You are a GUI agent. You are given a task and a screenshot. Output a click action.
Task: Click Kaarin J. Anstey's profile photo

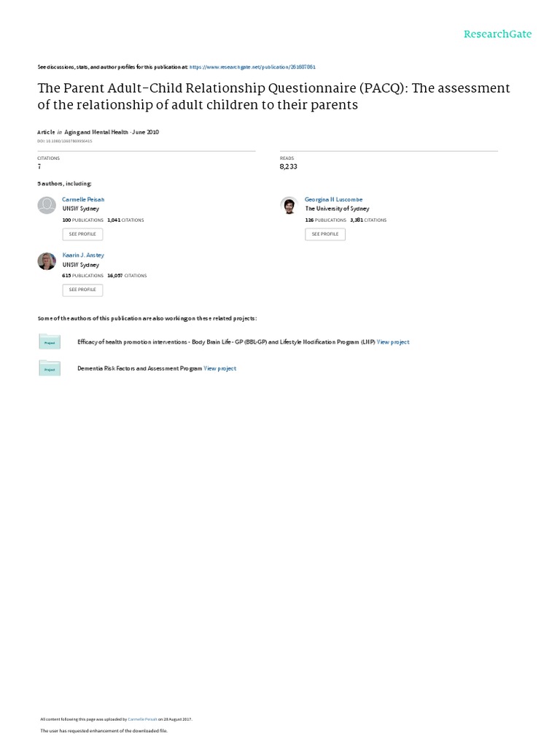[47, 261]
